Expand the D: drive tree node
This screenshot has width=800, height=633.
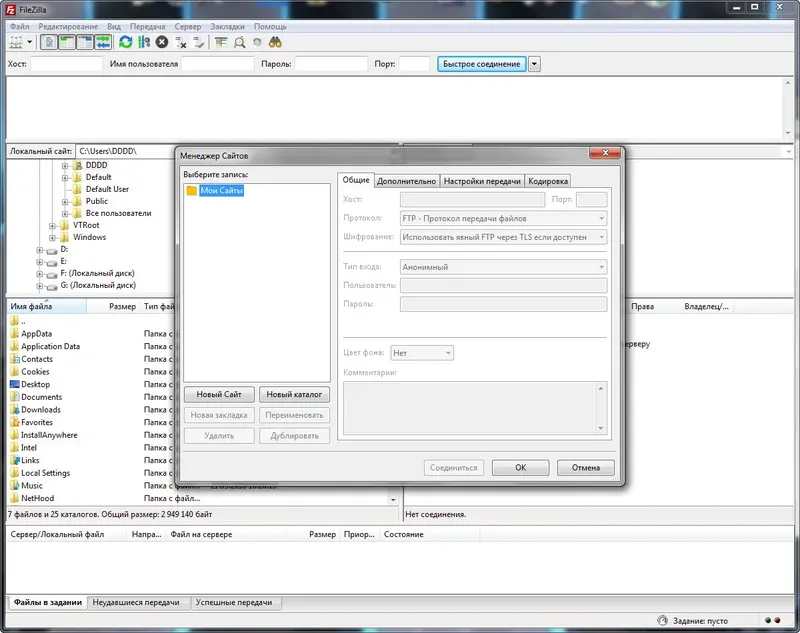pyautogui.click(x=40, y=250)
